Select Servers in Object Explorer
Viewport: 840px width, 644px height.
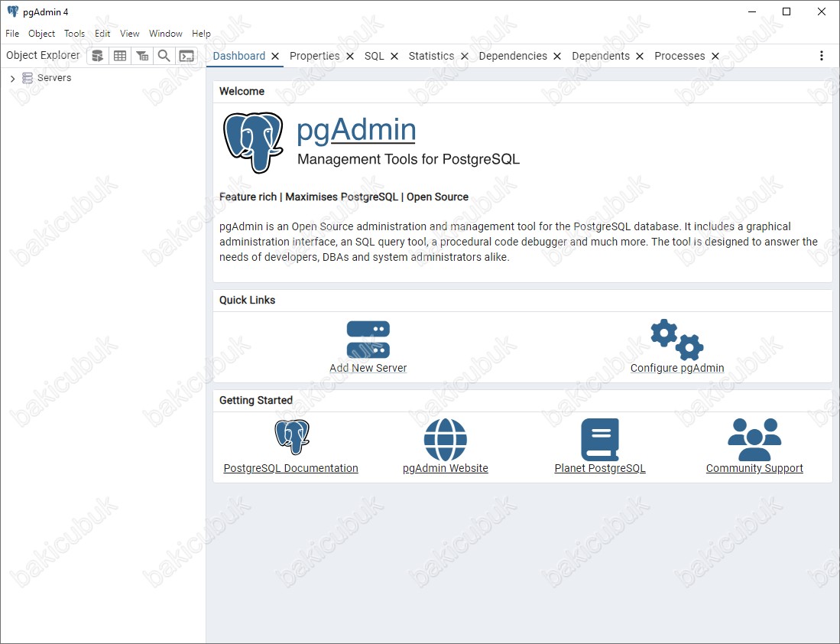pos(54,78)
